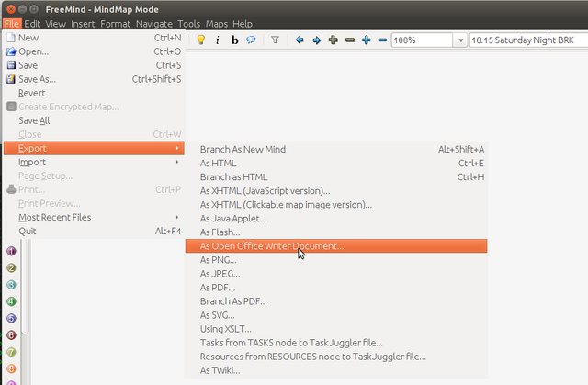Select the red priority 6 icon
This screenshot has height=385, width=588.
point(12,334)
